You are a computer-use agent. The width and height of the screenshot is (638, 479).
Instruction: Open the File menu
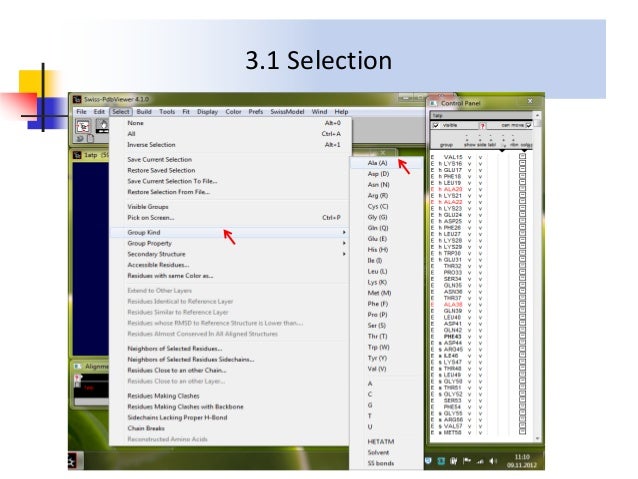pos(81,112)
